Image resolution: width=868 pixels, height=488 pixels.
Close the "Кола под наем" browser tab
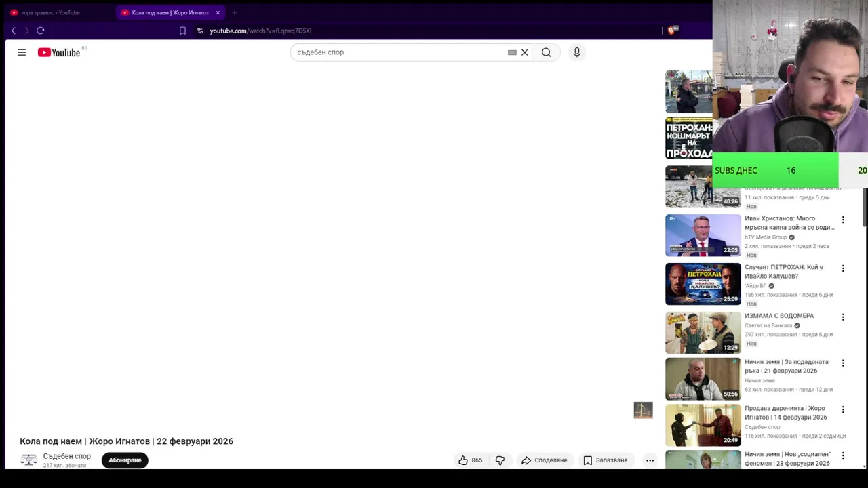click(x=218, y=12)
